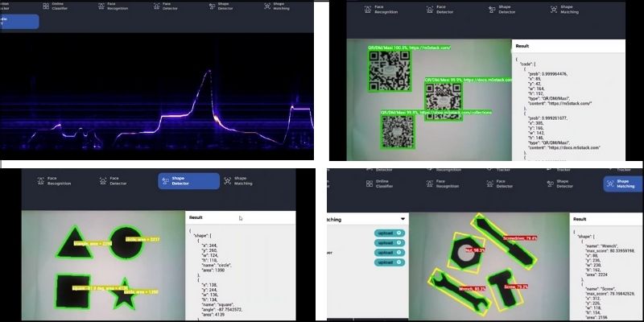This screenshot has width=644, height=322.
Task: Choose Shape Detector icon in top-left panel
Action: (212, 6)
